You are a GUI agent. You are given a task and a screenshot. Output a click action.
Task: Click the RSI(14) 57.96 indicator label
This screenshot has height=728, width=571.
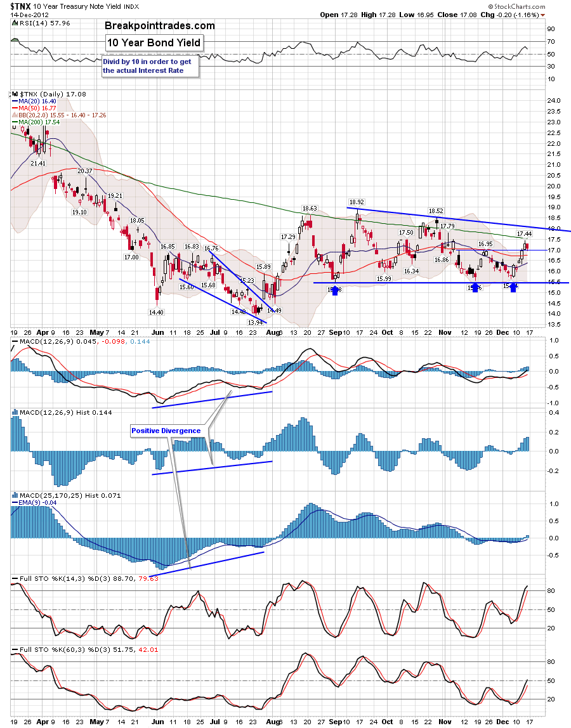point(45,23)
